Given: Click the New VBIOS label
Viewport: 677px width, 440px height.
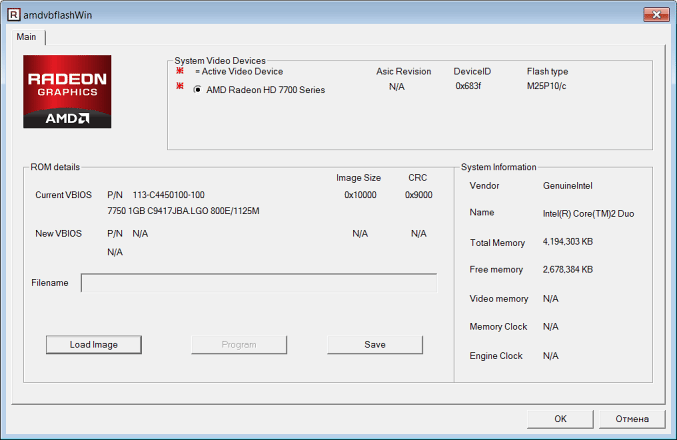Looking at the screenshot, I should click(58, 234).
